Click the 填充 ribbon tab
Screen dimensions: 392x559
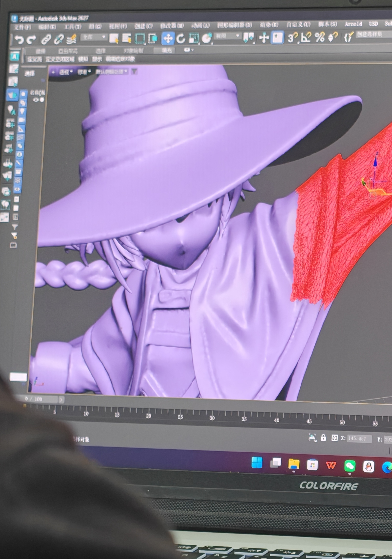[167, 51]
